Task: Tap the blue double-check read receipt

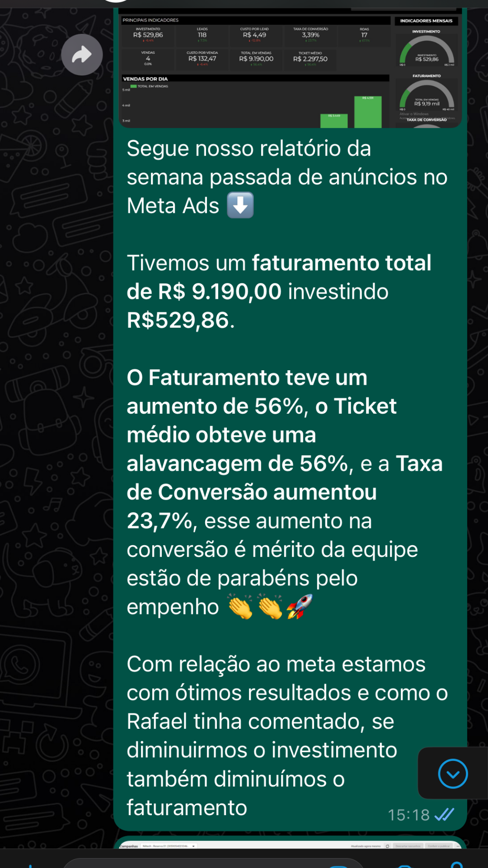Action: pyautogui.click(x=444, y=815)
